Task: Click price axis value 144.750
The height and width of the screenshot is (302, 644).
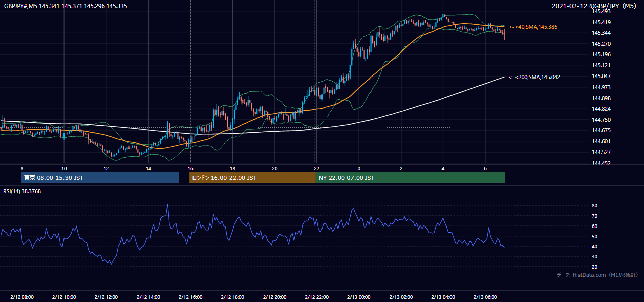Action: 601,120
